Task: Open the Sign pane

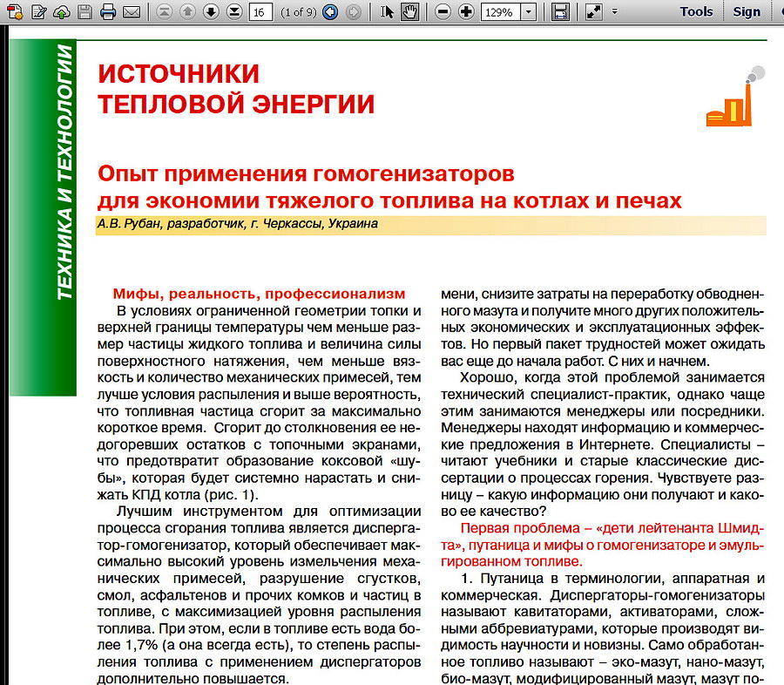Action: pyautogui.click(x=747, y=11)
